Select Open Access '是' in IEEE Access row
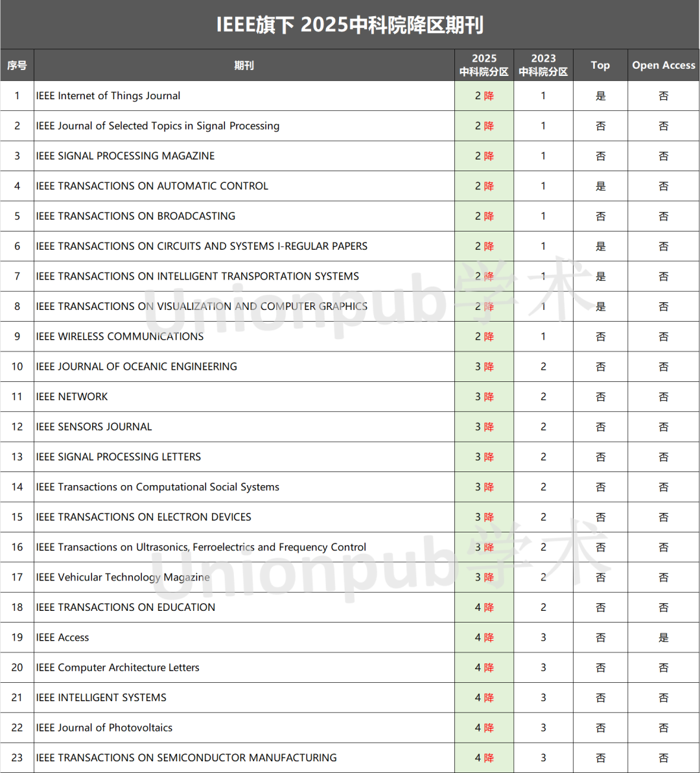Viewport: 700px width, 773px height. 664,637
